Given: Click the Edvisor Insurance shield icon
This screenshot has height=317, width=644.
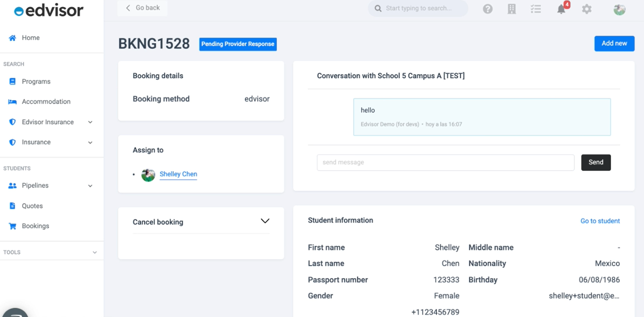Looking at the screenshot, I should click(x=12, y=122).
